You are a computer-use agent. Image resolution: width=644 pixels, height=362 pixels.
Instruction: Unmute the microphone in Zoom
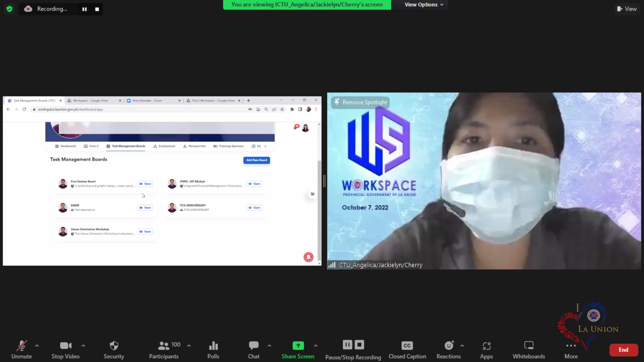click(21, 350)
